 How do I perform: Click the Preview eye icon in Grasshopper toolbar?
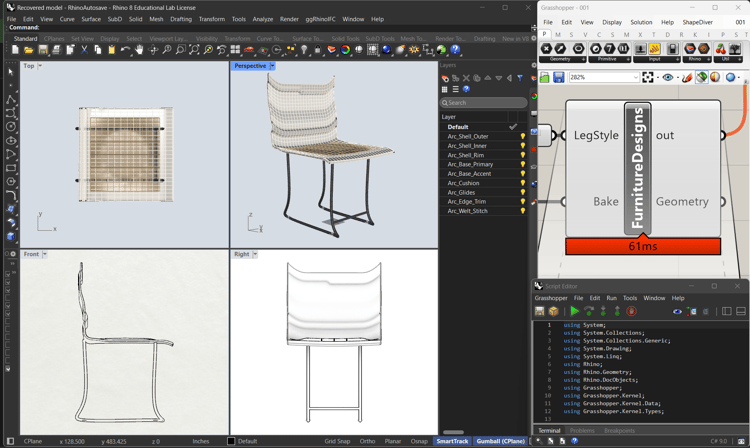[x=669, y=77]
